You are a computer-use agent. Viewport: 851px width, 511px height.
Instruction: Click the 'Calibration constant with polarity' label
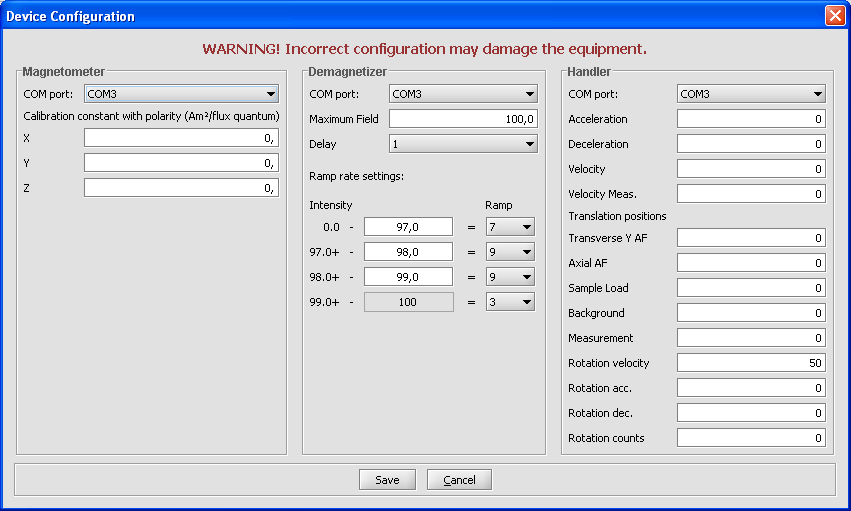pos(151,116)
